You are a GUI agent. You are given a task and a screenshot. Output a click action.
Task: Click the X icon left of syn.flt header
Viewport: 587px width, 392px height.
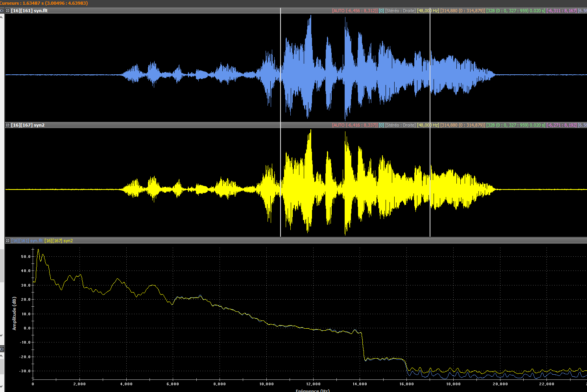click(2, 11)
